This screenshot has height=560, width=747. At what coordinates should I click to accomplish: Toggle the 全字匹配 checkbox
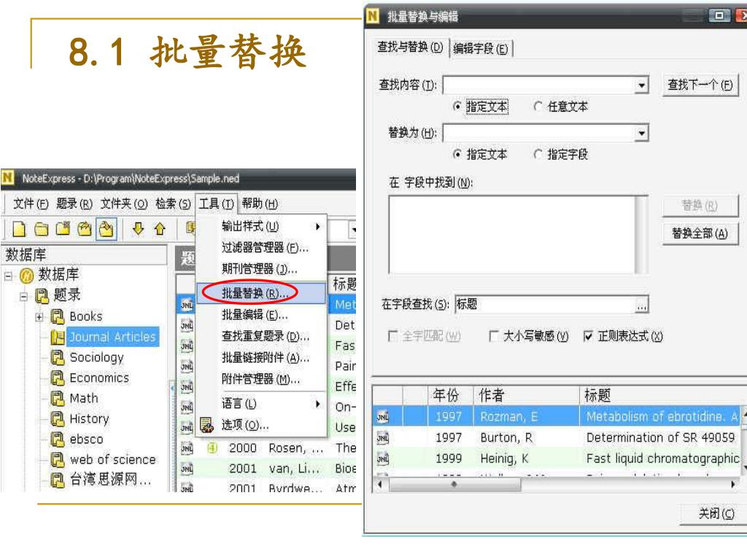393,336
